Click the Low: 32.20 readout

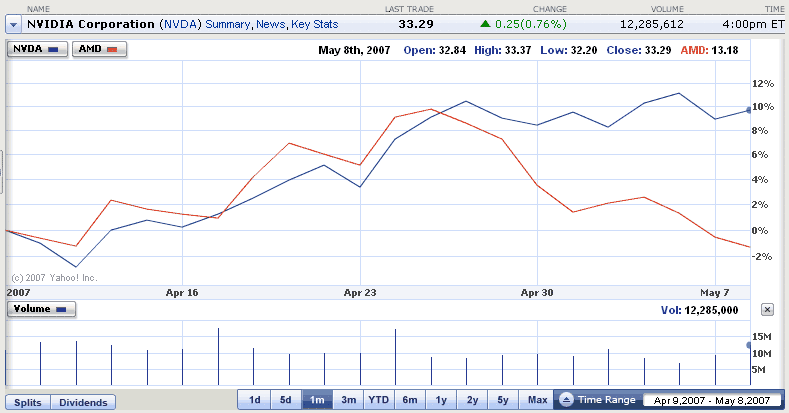569,50
